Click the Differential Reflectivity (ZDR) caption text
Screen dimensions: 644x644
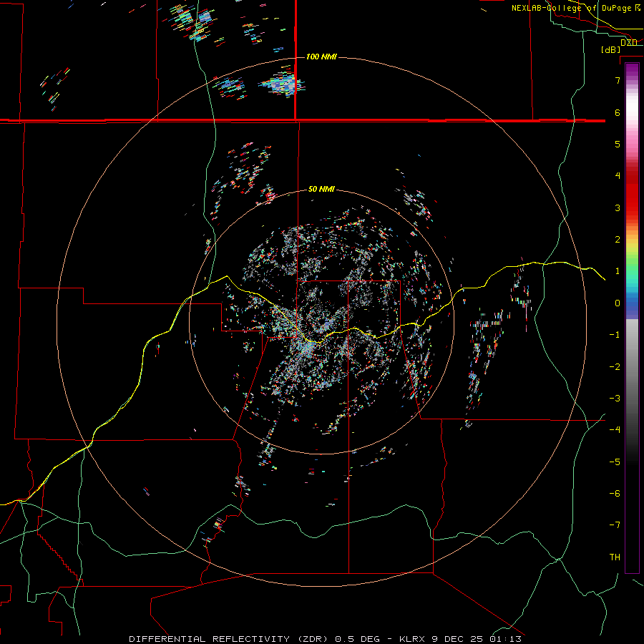point(228,639)
